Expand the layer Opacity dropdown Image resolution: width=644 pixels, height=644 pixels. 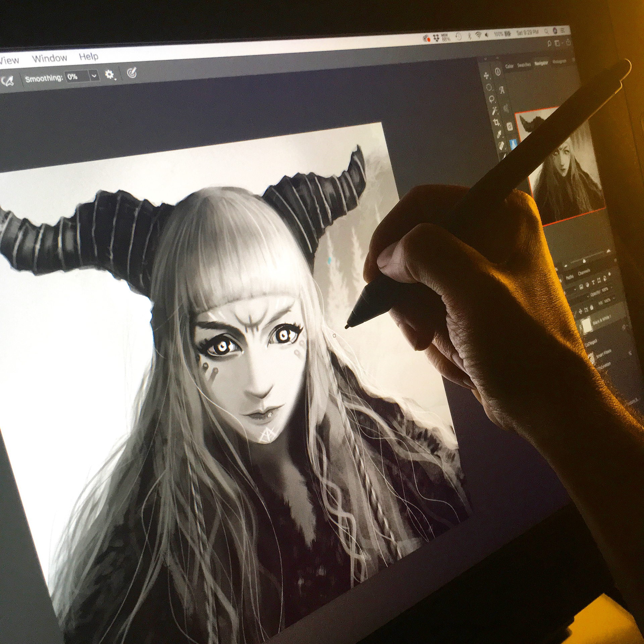611,287
